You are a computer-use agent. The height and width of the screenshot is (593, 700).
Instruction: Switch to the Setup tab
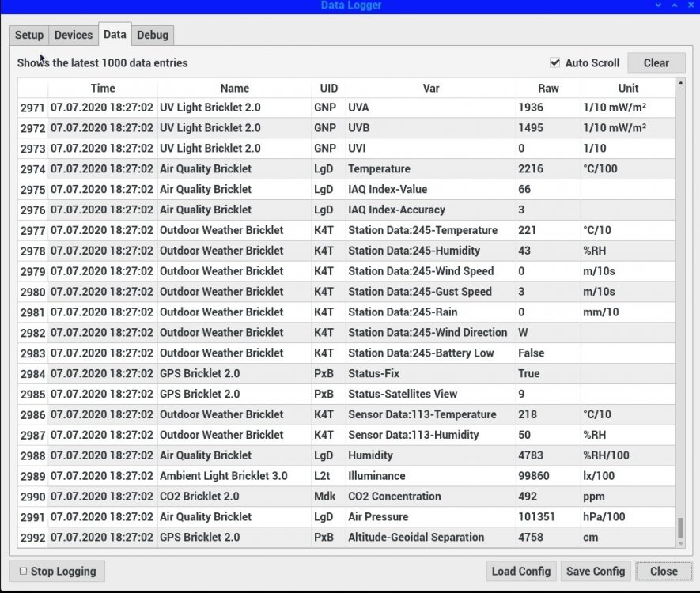[29, 35]
